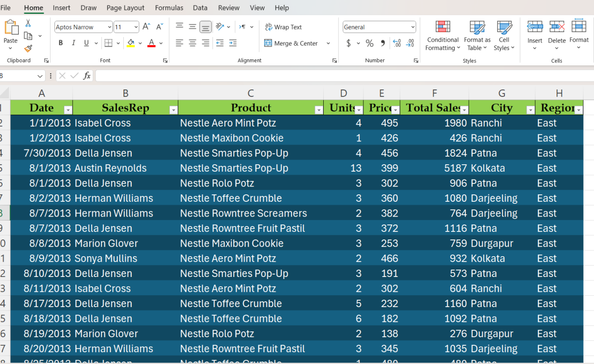The image size is (594, 364).
Task: Click the Cut scissors icon
Action: (28, 23)
